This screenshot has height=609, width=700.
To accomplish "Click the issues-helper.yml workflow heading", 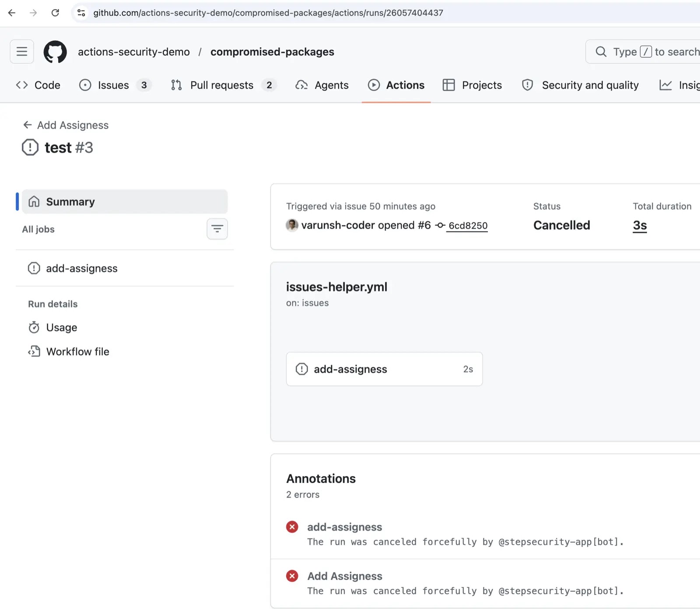I will click(x=336, y=287).
